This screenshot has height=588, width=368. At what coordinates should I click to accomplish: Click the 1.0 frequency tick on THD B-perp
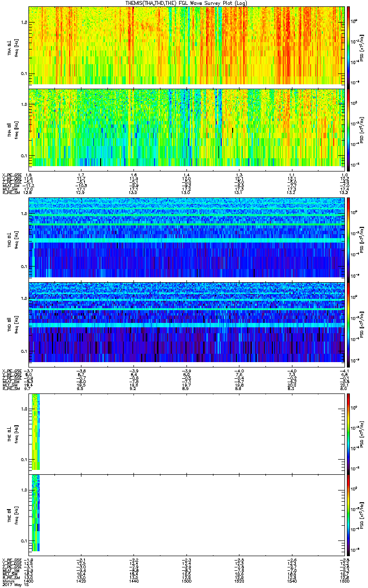pyautogui.click(x=24, y=214)
